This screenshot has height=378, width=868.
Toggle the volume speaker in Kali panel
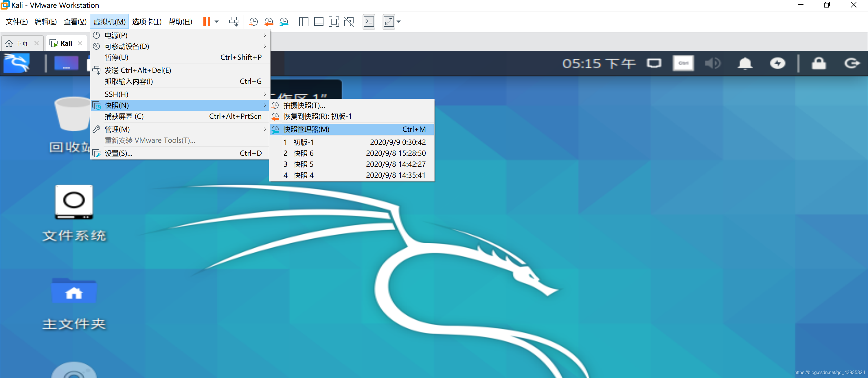tap(712, 63)
